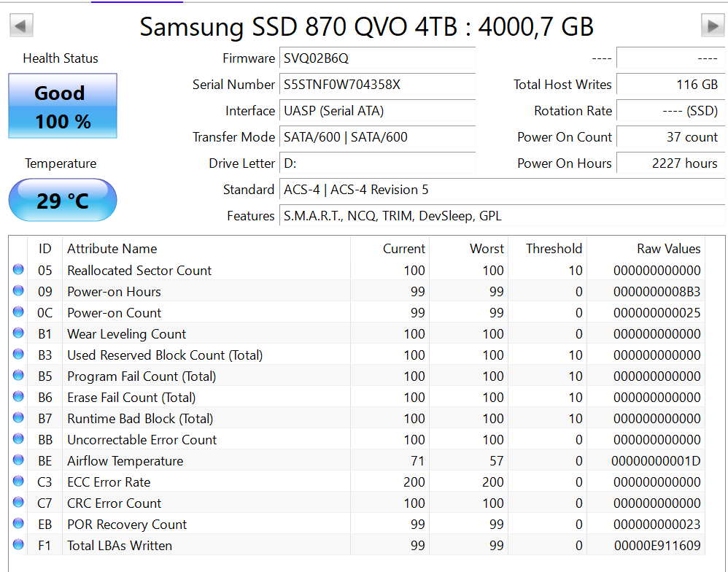Click the status dot for Power-on Count
728x572 pixels.
pos(18,312)
